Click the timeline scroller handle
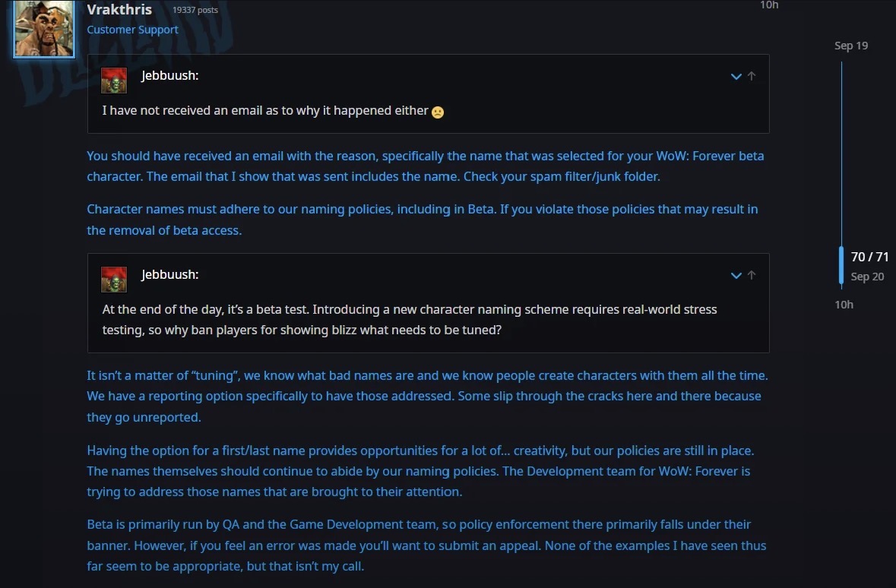This screenshot has width=896, height=588. 841,264
